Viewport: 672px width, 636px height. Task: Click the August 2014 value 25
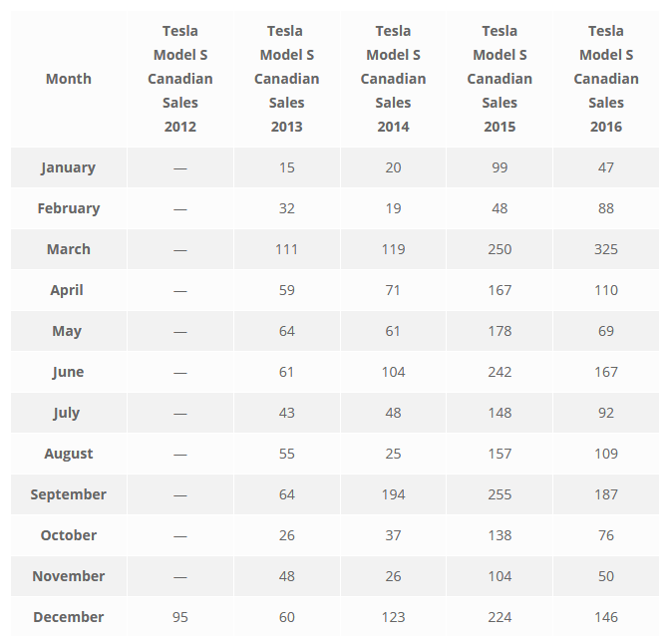click(x=393, y=454)
